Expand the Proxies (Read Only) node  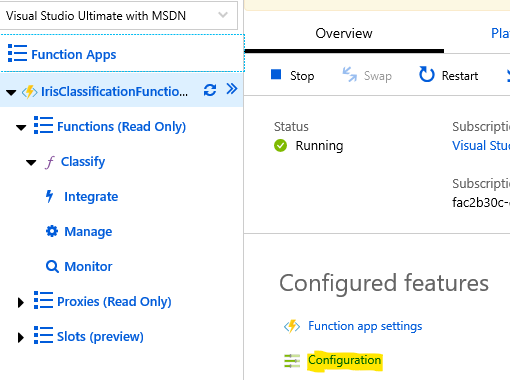21,302
